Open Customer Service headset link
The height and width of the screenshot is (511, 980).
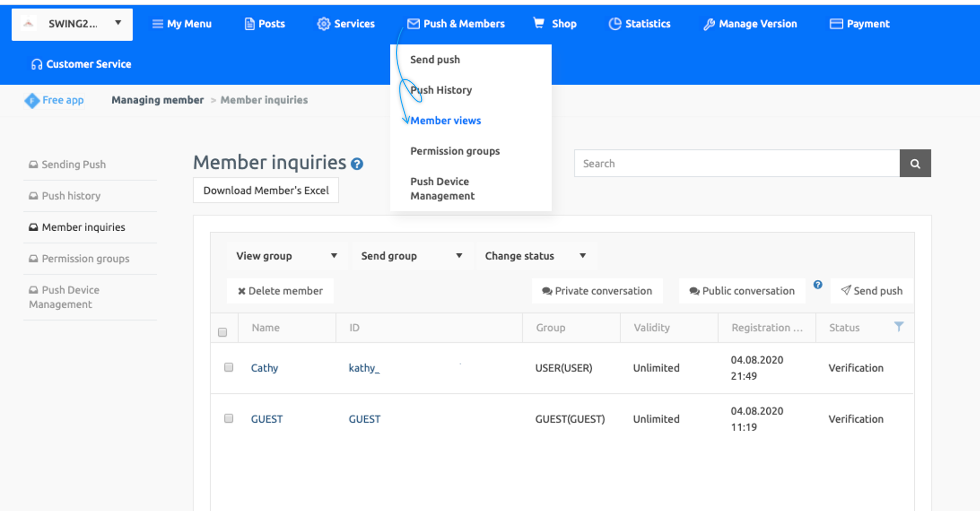pos(81,64)
